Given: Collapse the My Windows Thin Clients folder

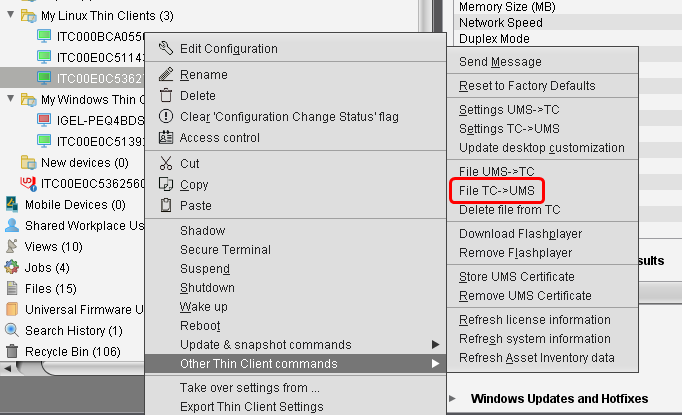Looking at the screenshot, I should coord(9,99).
